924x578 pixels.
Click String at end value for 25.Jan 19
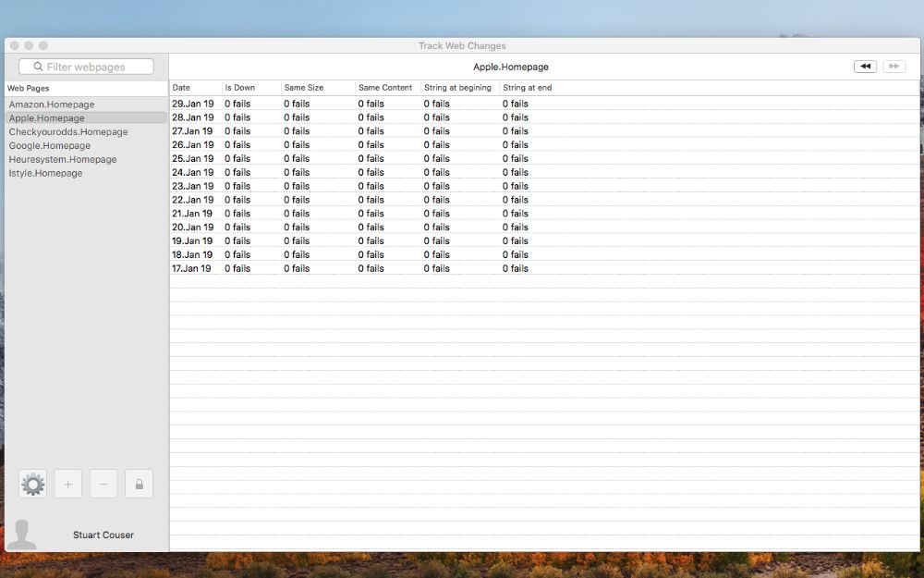coord(516,159)
